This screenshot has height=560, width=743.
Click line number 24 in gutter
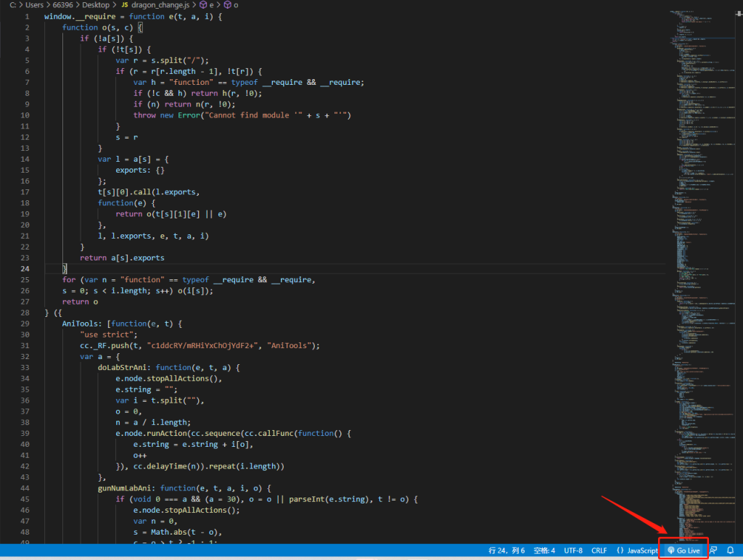point(25,268)
